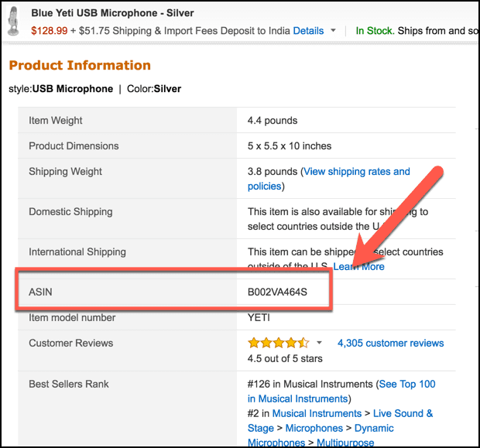This screenshot has height=448, width=480.
Task: Click the In Stock status text
Action: click(x=374, y=31)
